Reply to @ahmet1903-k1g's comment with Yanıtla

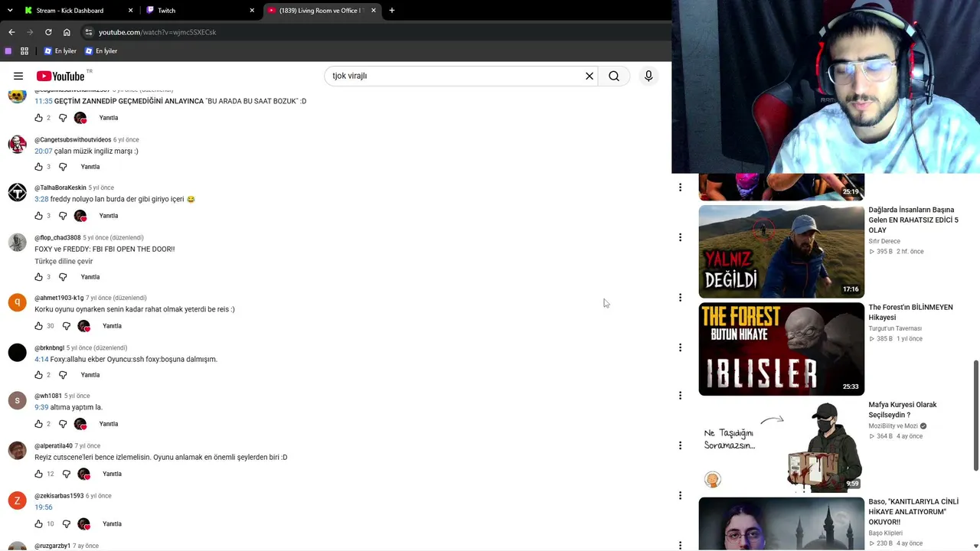tap(112, 326)
